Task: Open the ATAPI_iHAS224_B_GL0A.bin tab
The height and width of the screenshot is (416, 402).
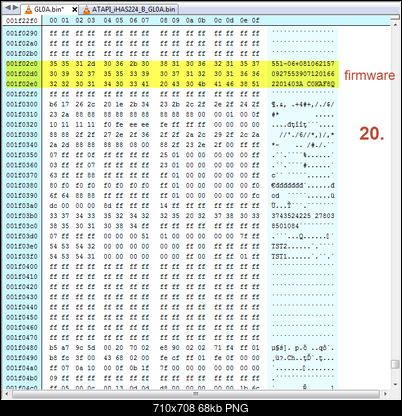Action: click(x=134, y=9)
